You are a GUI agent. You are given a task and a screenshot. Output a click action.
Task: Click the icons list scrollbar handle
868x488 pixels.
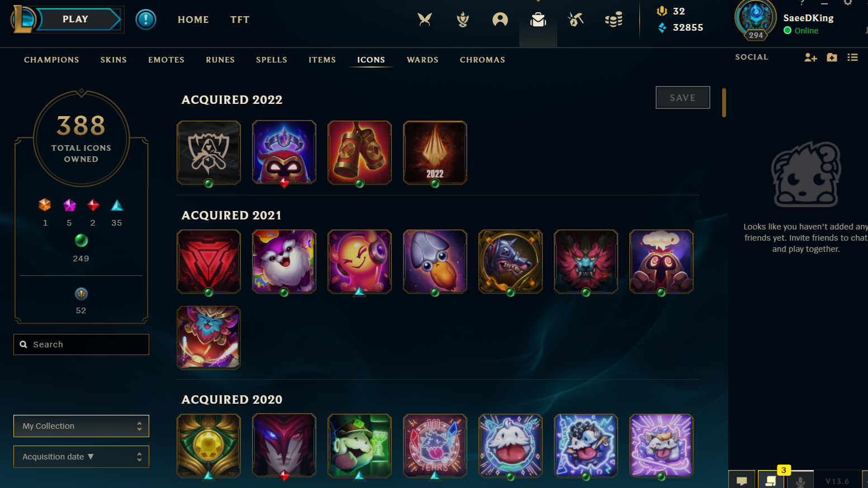[724, 103]
